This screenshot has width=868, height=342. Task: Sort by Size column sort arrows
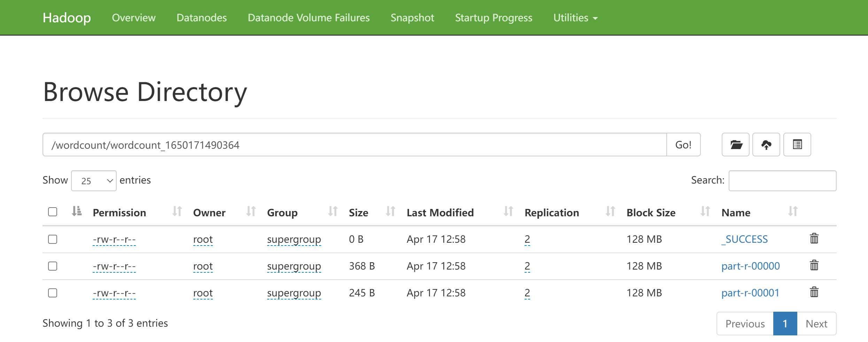point(390,212)
